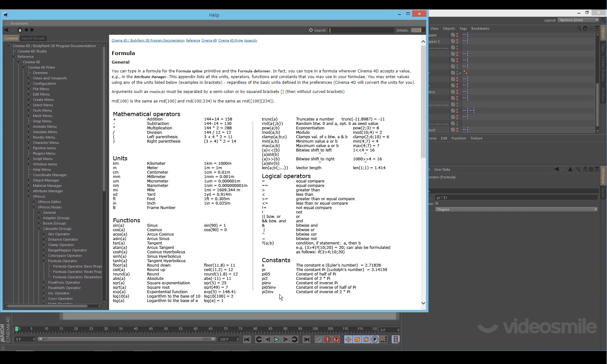Search icon in Object Manager
Image resolution: width=607 pixels, height=364 pixels.
pos(579,28)
